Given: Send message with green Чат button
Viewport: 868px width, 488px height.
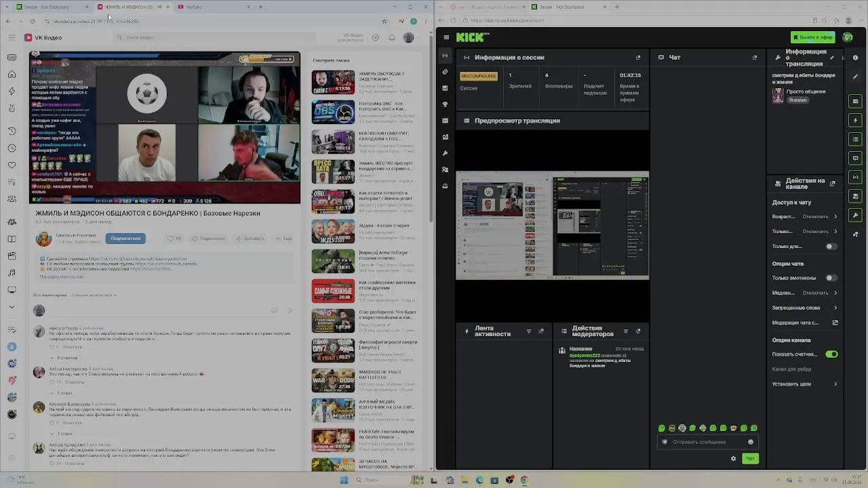Looking at the screenshot, I should (x=749, y=459).
